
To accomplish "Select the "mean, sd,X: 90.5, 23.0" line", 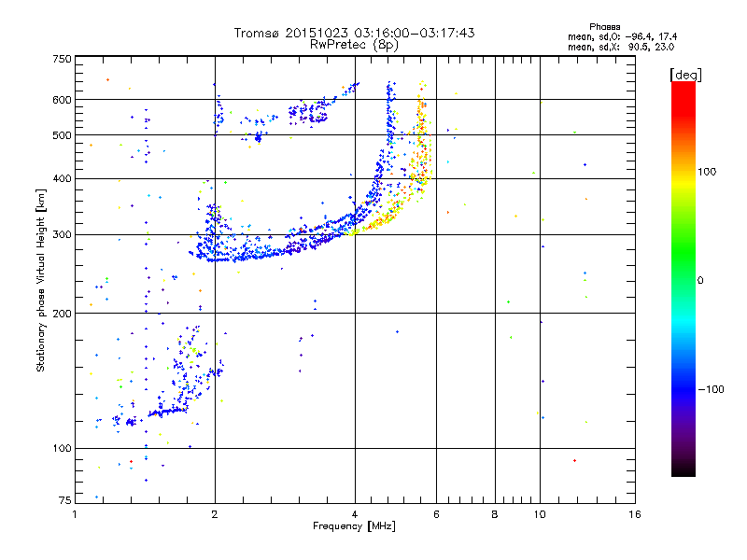I will 621,47.
